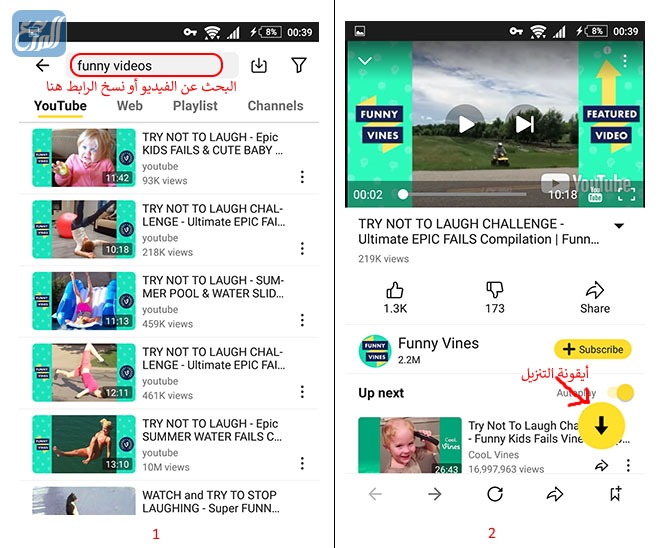Add bookmark using bottom bar icon
664x548 pixels.
pyautogui.click(x=615, y=494)
